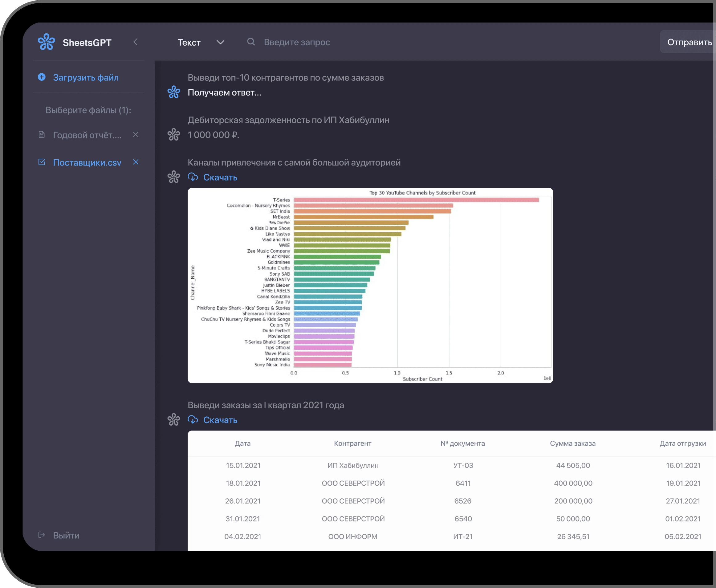Click the № документа column header

(463, 443)
